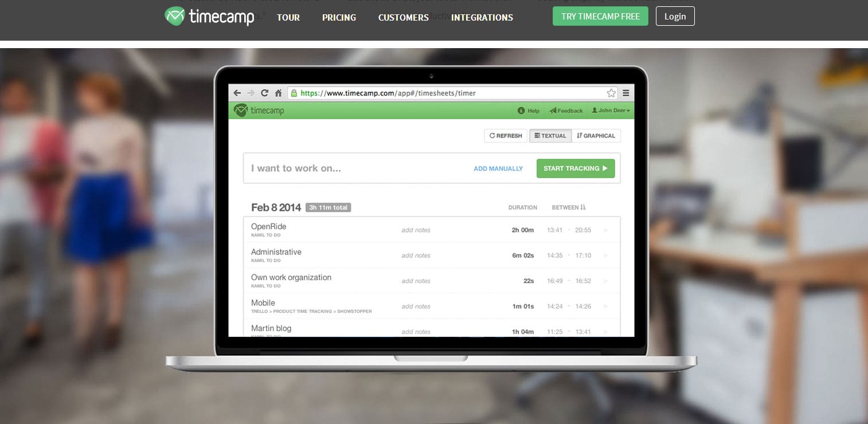Open the browser hamburger menu icon

[x=625, y=93]
